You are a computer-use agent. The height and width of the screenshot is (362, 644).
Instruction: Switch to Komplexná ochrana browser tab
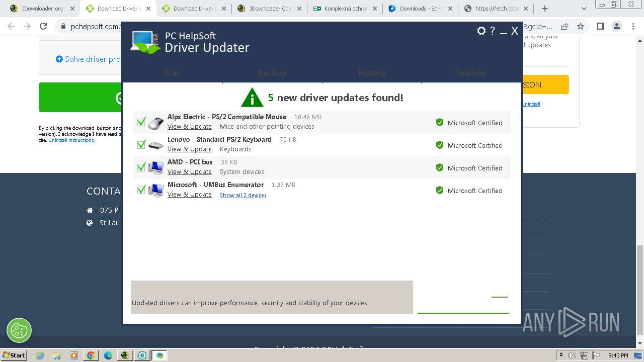[x=345, y=9]
